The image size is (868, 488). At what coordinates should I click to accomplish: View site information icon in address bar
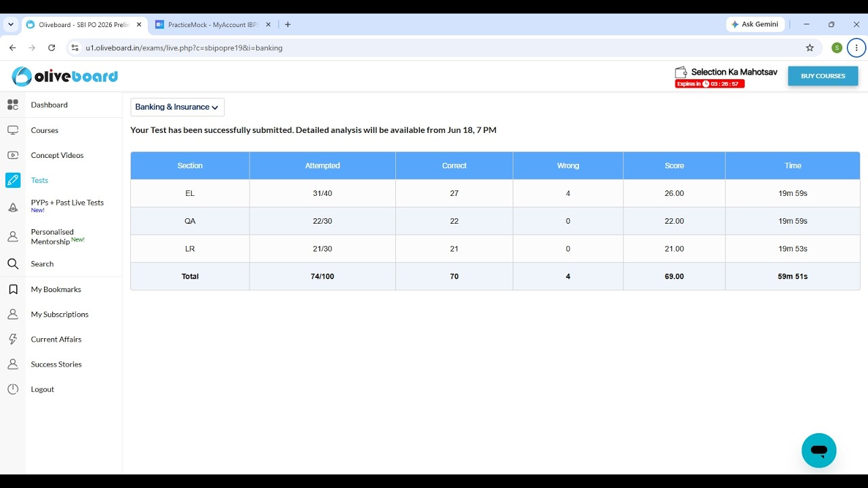[75, 48]
